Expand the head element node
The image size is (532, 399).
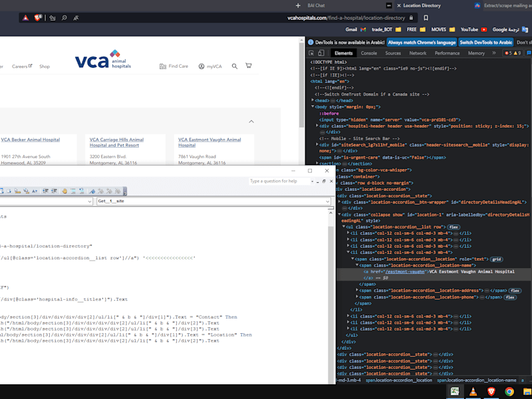(313, 100)
